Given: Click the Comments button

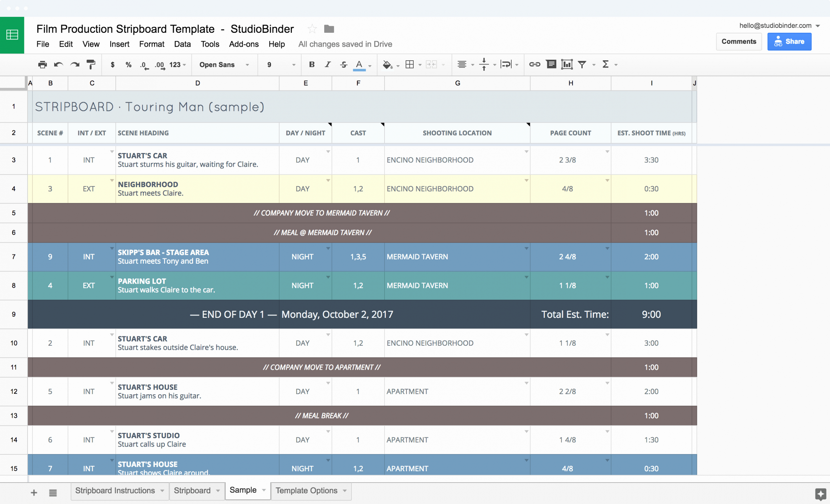Looking at the screenshot, I should click(x=739, y=41).
